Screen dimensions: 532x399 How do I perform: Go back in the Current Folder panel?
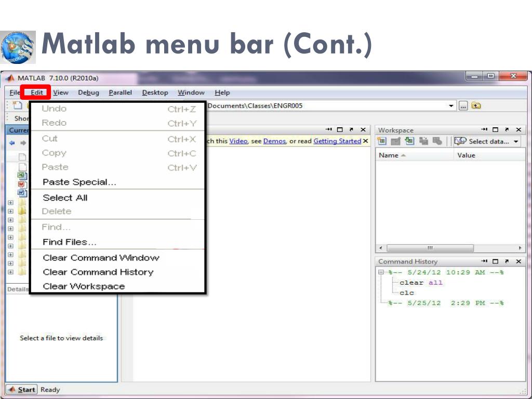click(x=12, y=143)
